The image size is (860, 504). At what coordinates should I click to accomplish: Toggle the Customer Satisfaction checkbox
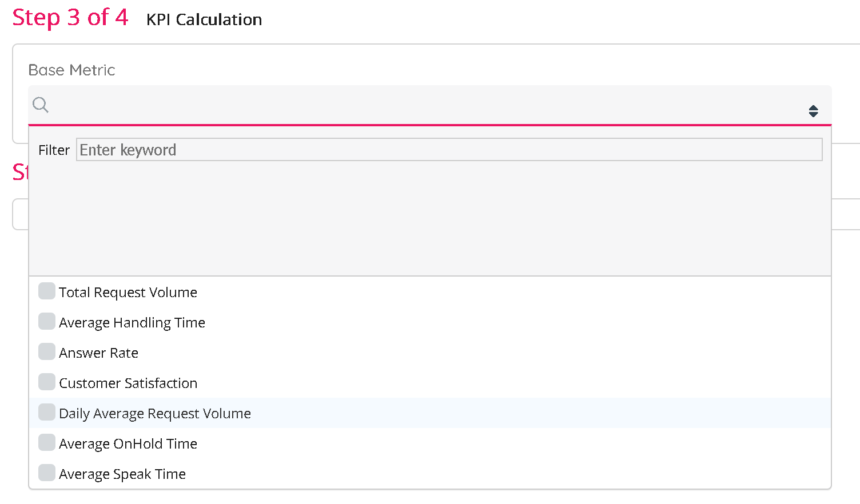pos(47,382)
